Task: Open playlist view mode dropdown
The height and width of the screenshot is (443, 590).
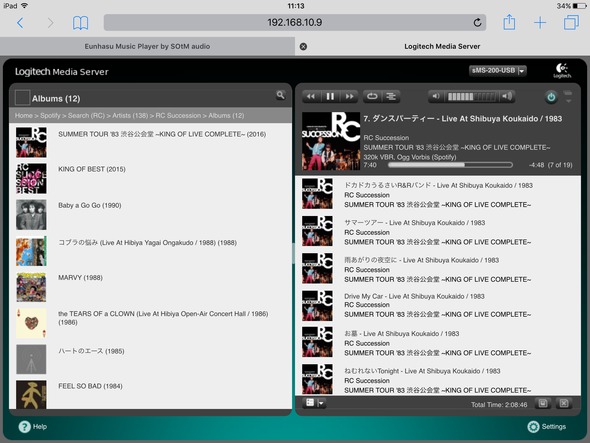Action: click(314, 403)
